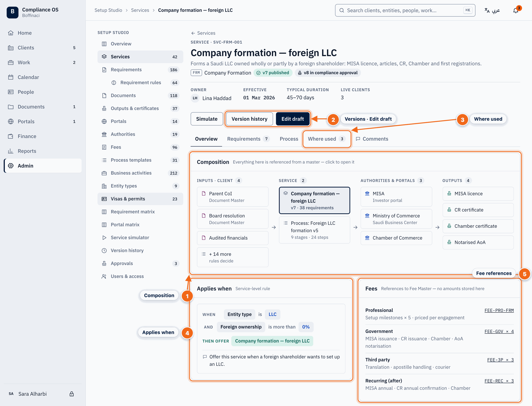The image size is (532, 406).
Task: Open Visas & permits in Setup Studio
Action: point(140,199)
